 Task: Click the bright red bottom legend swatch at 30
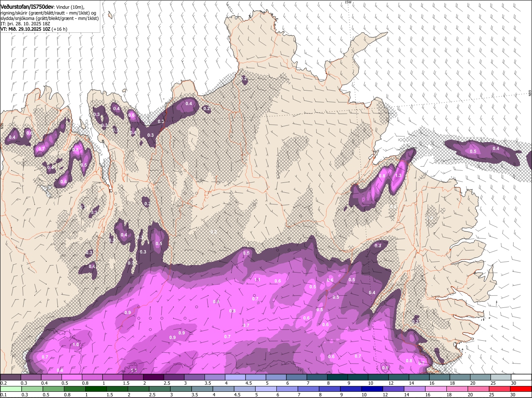click(x=521, y=389)
